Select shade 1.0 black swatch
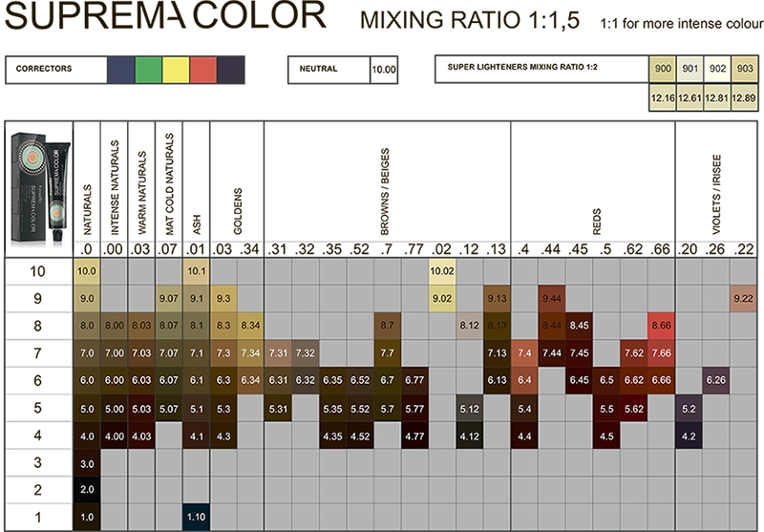The width and height of the screenshot is (764, 532). (87, 517)
